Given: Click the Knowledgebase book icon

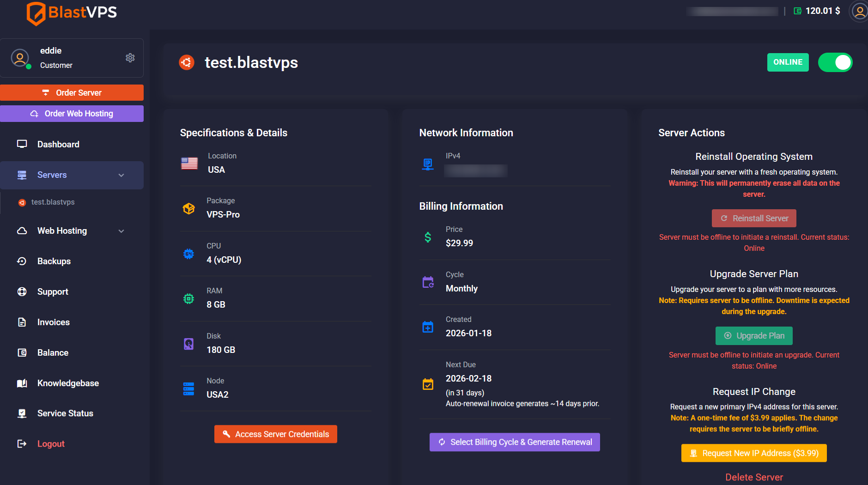Looking at the screenshot, I should point(22,383).
